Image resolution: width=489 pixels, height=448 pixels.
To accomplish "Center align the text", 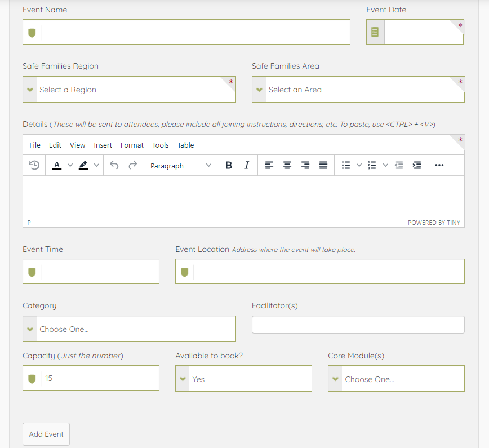I will point(287,165).
